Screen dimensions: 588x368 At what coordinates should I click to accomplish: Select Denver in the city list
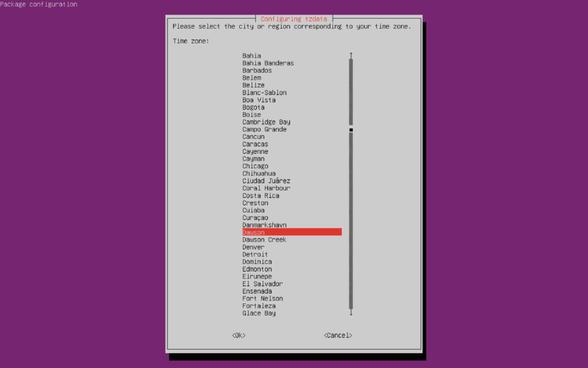[253, 247]
